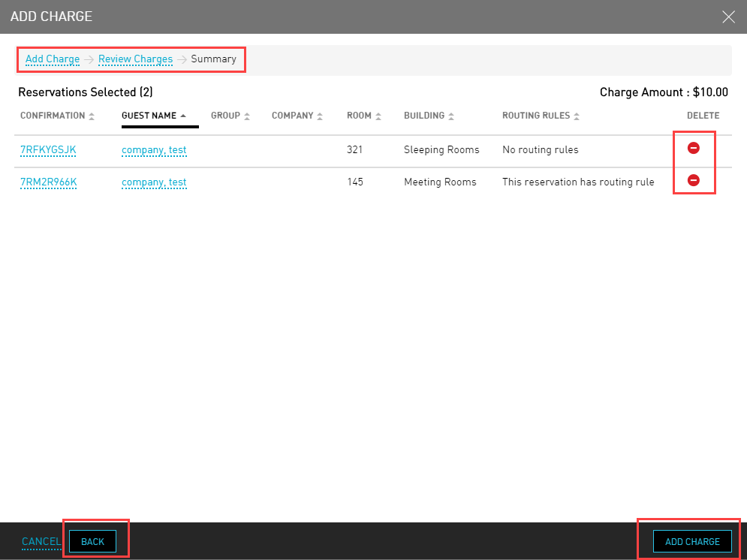Go to the Add Charge breadcrumb step
Image resolution: width=747 pixels, height=560 pixels.
tap(53, 59)
